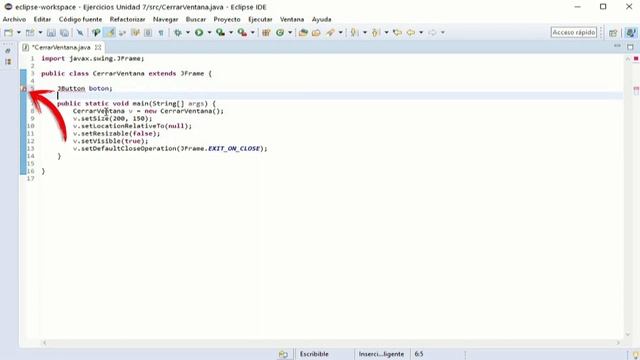Click the Acceso rápido field

tap(573, 32)
